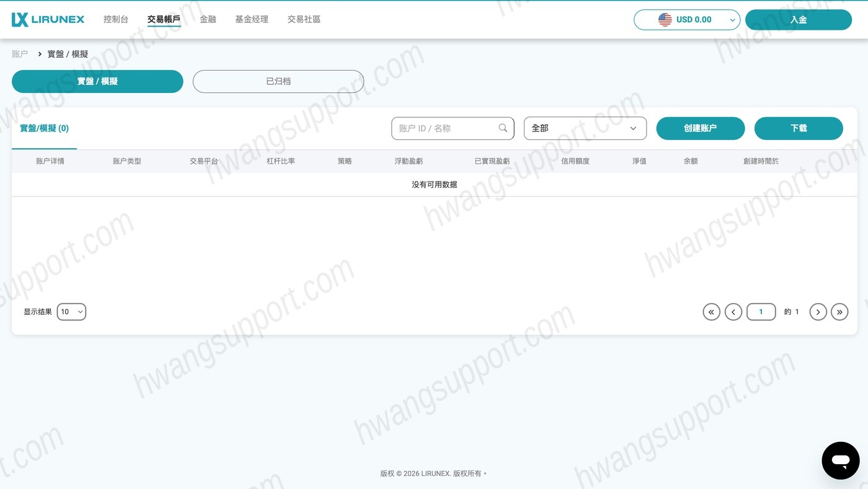This screenshot has width=868, height=489.
Task: Click the 交易平台 column header
Action: click(204, 161)
